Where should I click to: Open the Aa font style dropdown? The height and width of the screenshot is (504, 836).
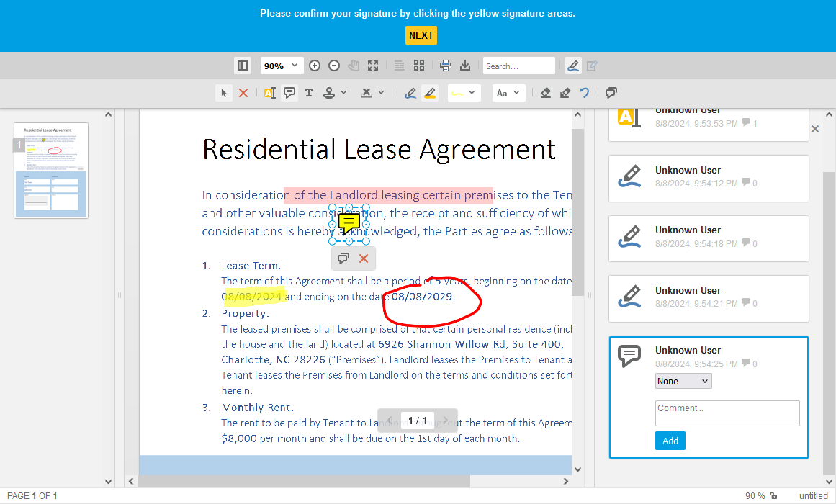coord(509,93)
